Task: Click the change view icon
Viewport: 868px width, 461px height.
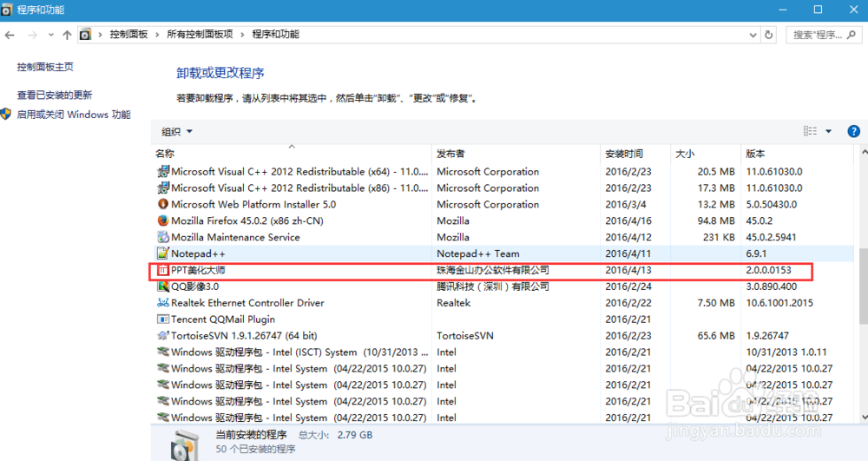Action: 811,131
